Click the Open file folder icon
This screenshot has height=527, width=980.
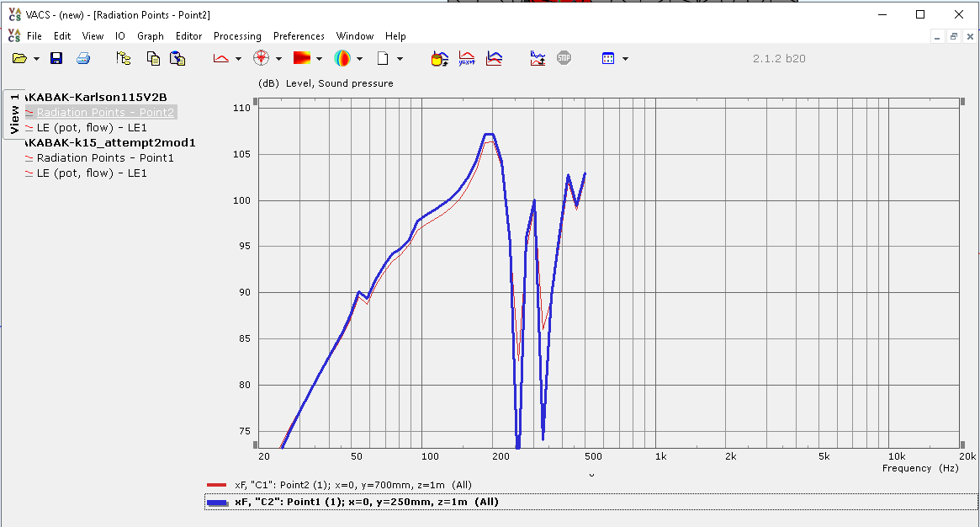tap(19, 58)
